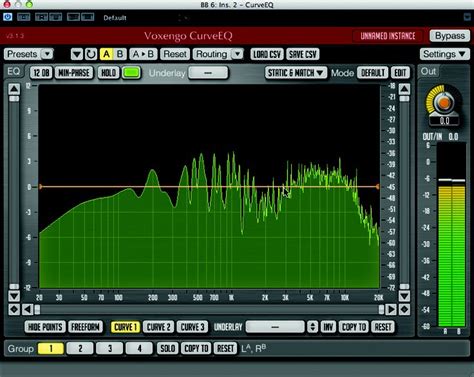Click the Routing button
The height and width of the screenshot is (377, 474).
[212, 54]
